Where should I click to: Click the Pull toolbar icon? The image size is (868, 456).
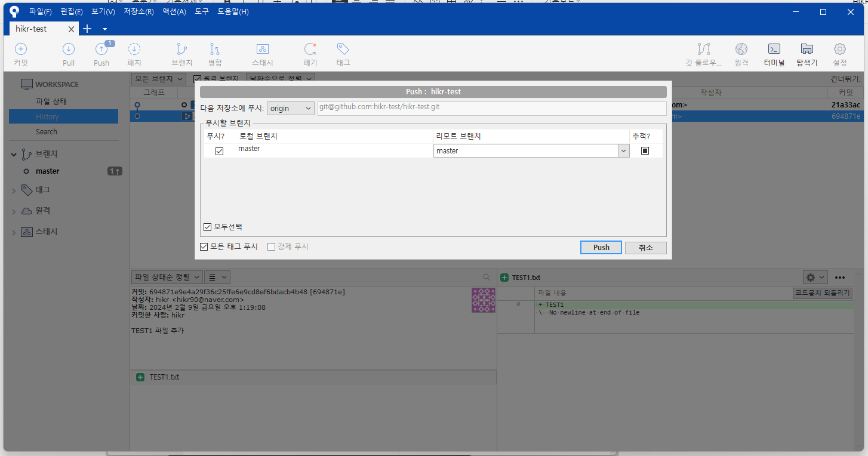69,49
